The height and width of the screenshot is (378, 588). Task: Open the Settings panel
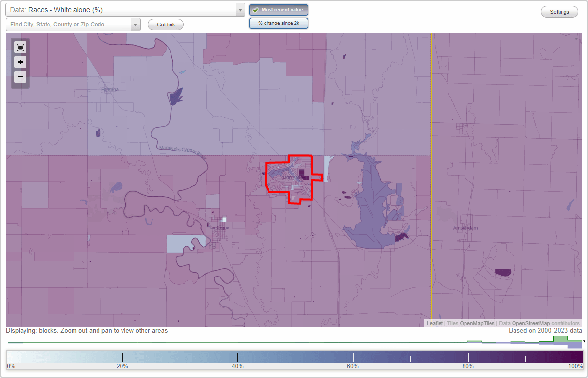[559, 11]
